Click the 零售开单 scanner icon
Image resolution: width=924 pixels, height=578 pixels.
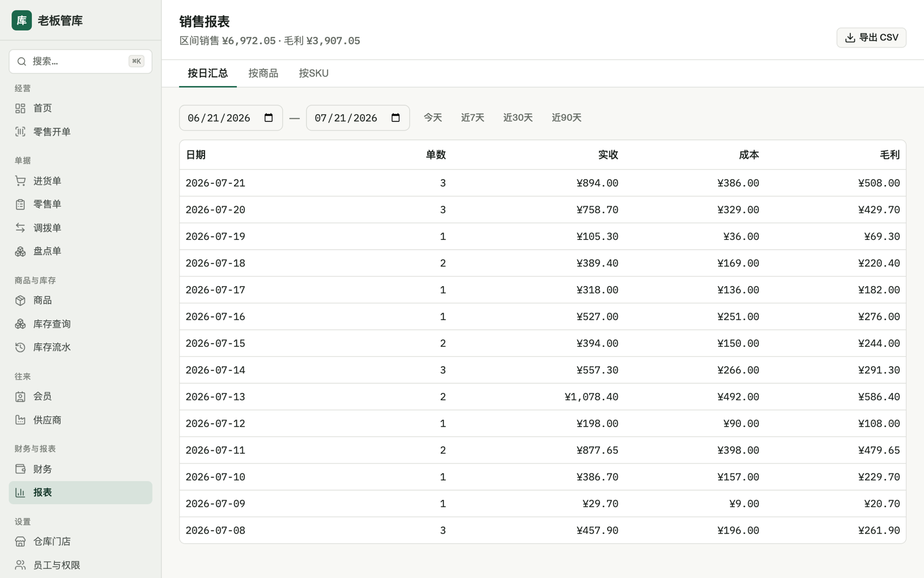(x=20, y=132)
